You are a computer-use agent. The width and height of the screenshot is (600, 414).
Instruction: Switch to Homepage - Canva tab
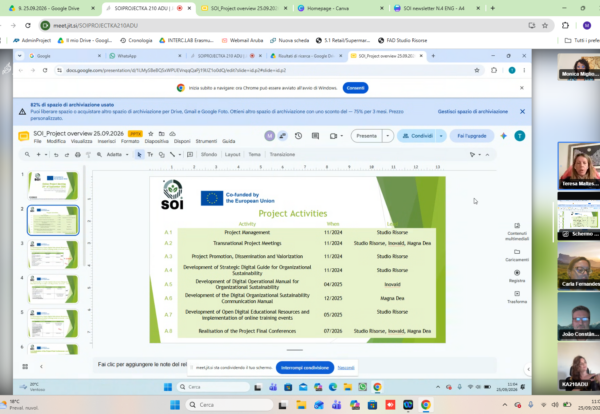pos(341,8)
